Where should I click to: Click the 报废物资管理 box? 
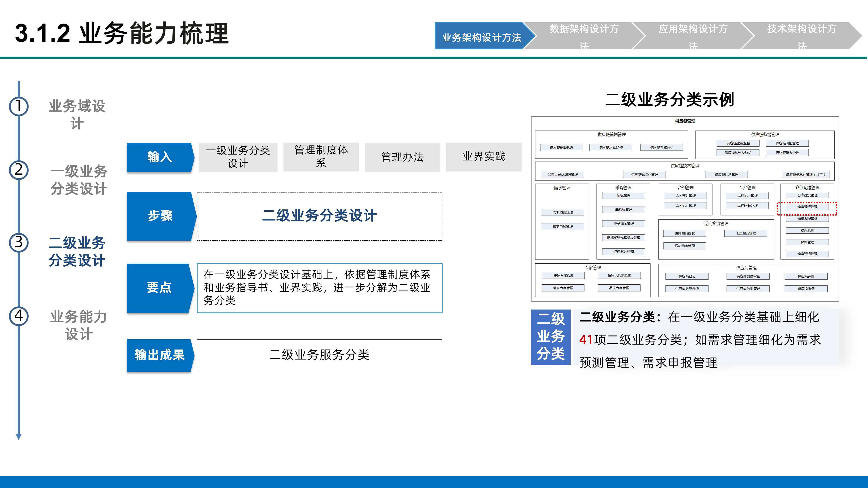pos(684,246)
